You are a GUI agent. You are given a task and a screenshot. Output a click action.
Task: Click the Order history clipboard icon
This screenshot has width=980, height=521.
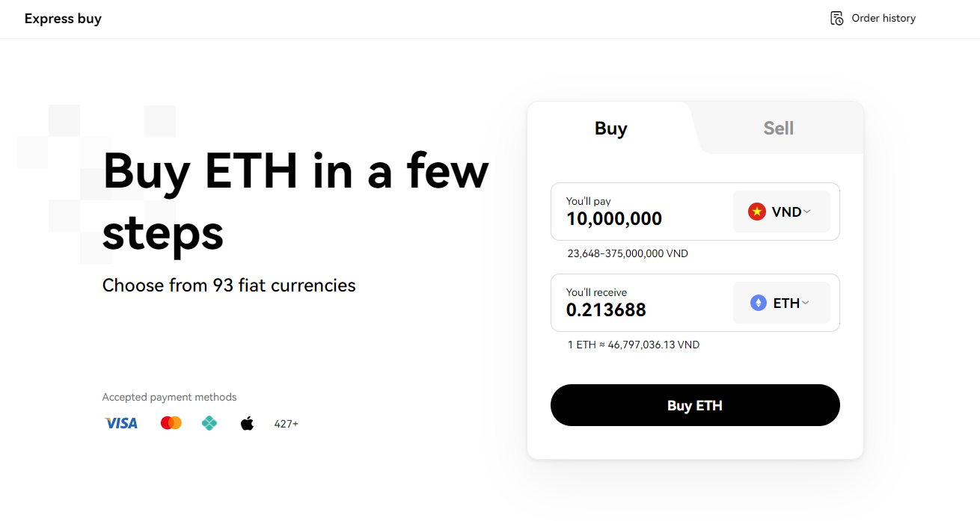[x=837, y=18]
